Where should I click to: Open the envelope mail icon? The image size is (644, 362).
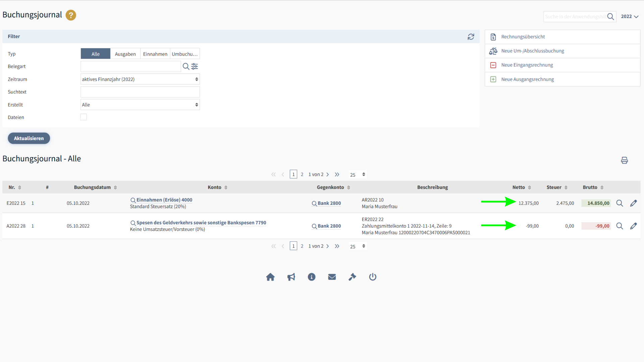coord(332,277)
